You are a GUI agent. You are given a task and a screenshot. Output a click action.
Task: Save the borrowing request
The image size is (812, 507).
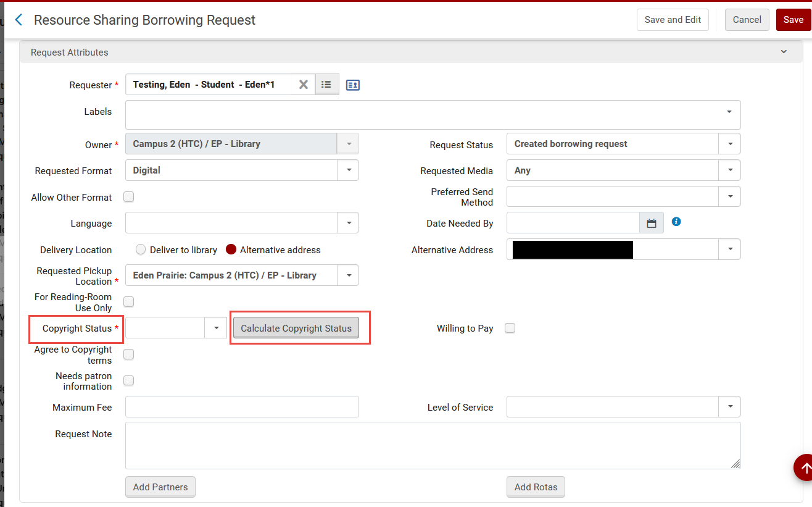(793, 20)
